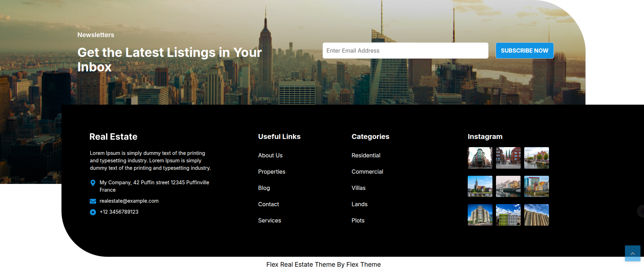Open the About Us link
This screenshot has width=644, height=272.
point(270,155)
